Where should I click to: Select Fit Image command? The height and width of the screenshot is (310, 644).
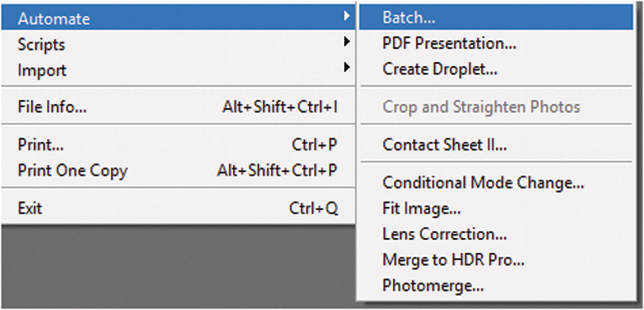click(x=421, y=208)
